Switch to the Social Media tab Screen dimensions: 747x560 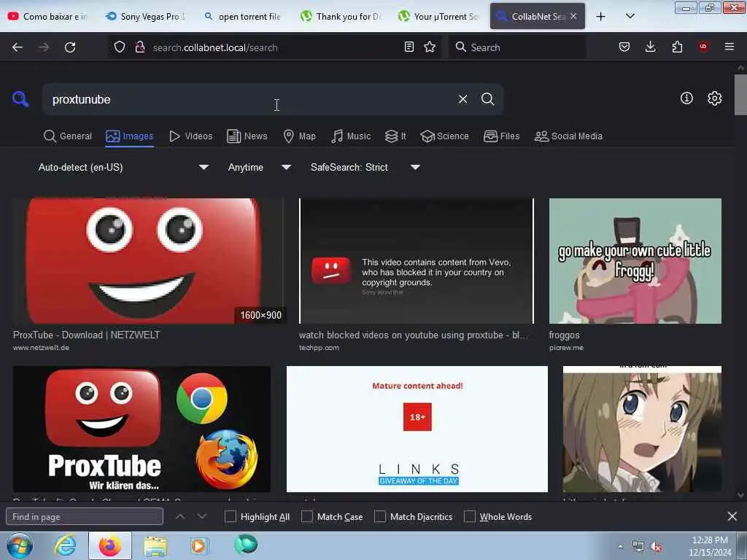pos(568,136)
